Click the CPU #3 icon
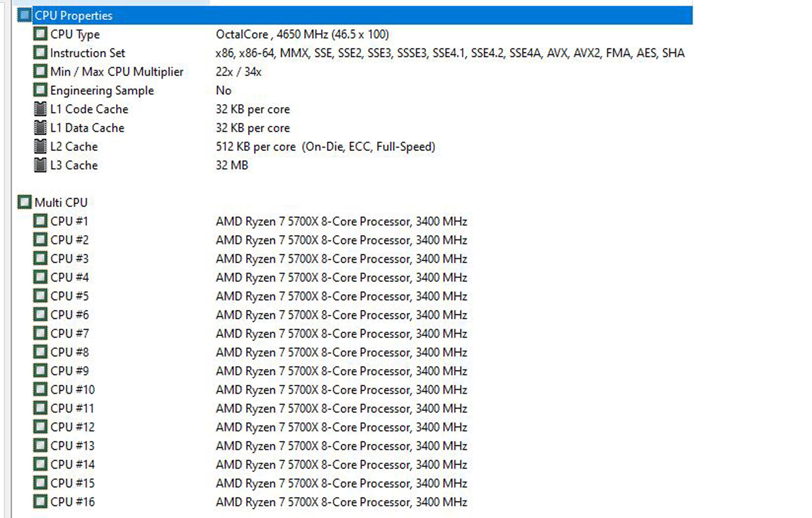 pos(40,259)
